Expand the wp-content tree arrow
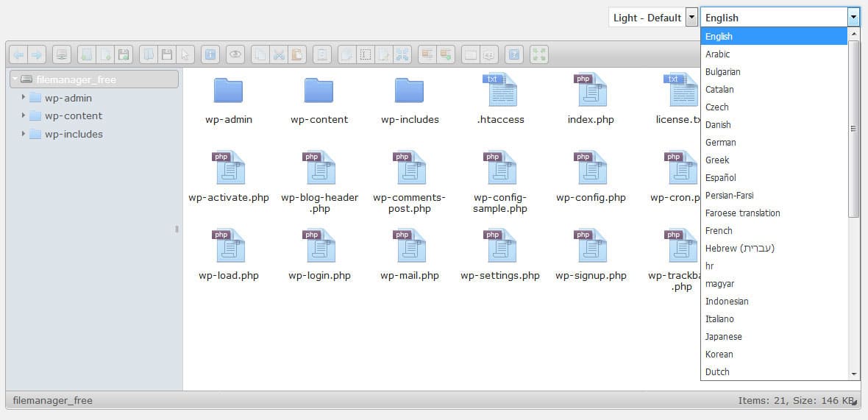Screen dimensions: 868x420 pyautogui.click(x=24, y=115)
